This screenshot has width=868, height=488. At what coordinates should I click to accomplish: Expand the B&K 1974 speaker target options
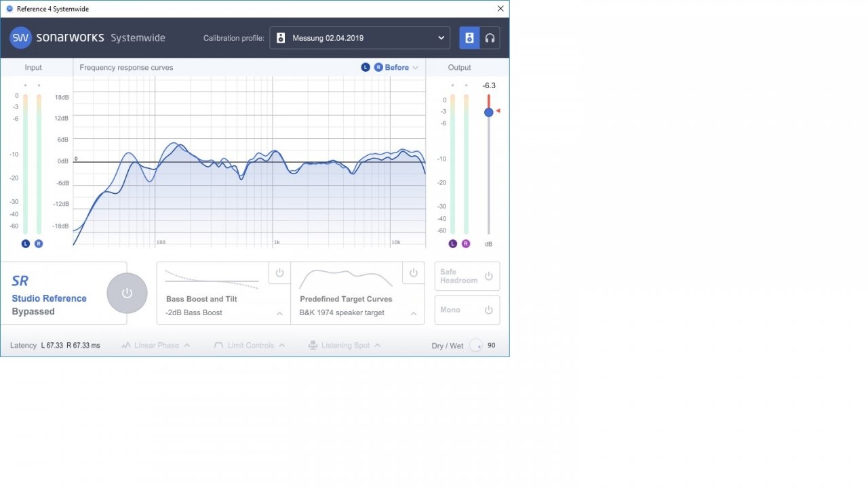(x=413, y=313)
